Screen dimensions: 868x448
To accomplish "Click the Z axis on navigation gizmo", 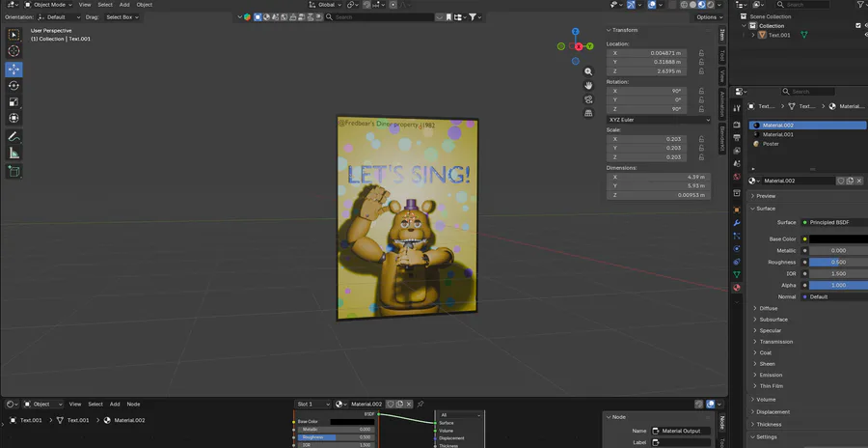I will click(576, 32).
